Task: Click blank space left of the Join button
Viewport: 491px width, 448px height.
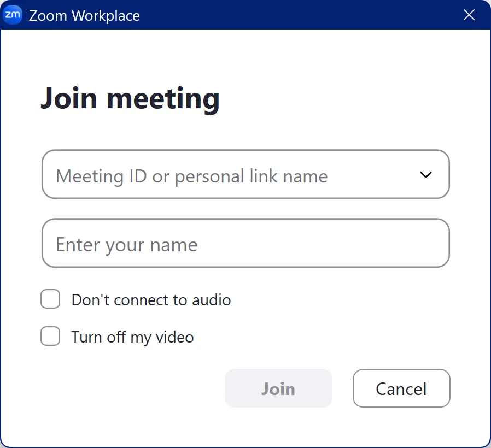Action: click(131, 388)
